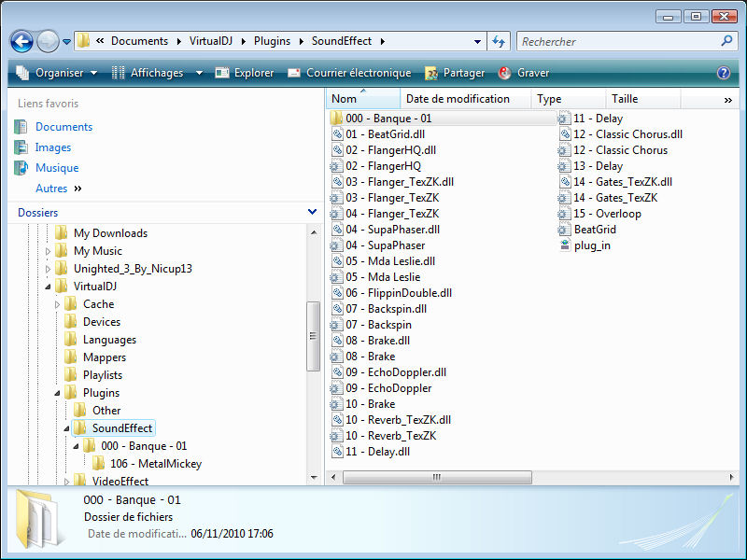Click the Partager toolbar button
Image resolution: width=747 pixels, height=560 pixels.
click(x=455, y=73)
